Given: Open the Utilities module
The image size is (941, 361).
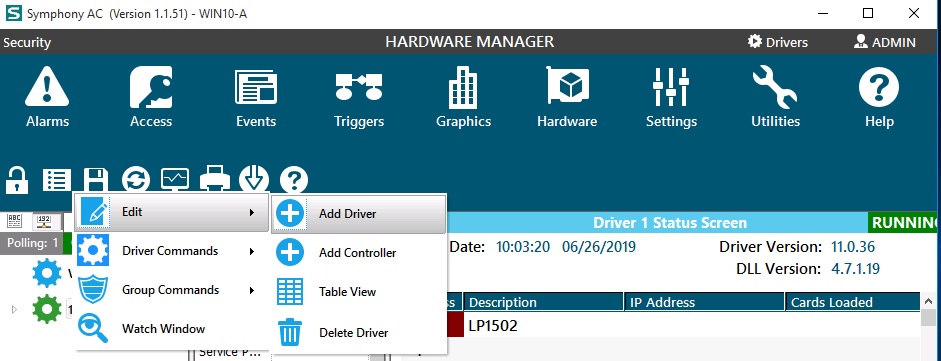Looking at the screenshot, I should tap(775, 97).
